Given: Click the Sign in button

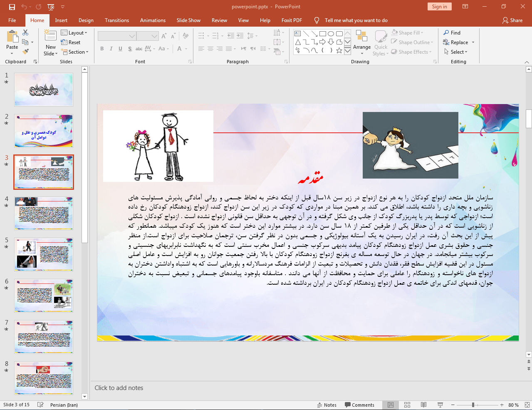Looking at the screenshot, I should [439, 7].
